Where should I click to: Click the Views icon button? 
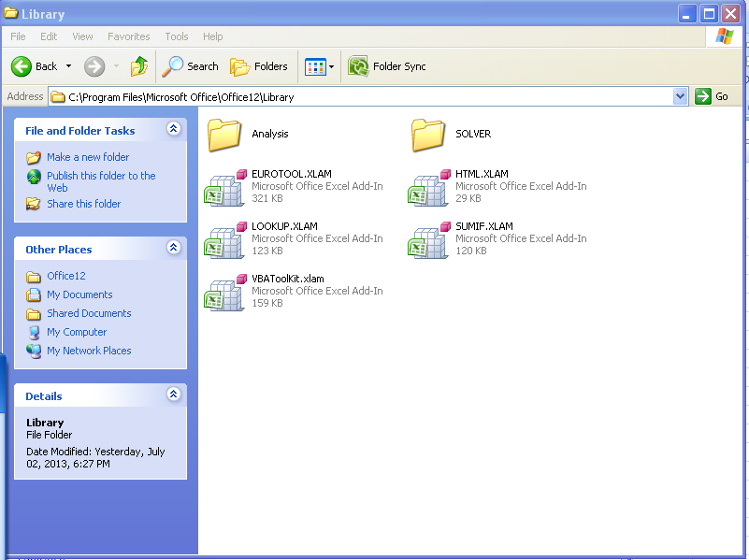point(315,66)
